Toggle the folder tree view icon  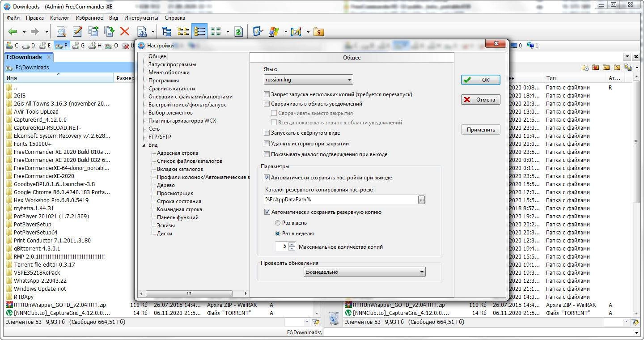coord(167,32)
